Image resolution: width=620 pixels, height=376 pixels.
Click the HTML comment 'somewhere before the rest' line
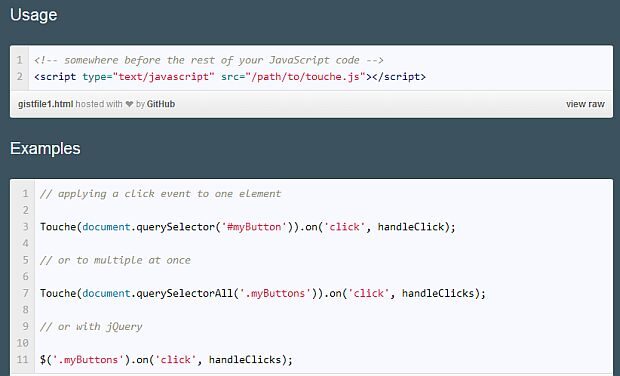click(x=209, y=60)
